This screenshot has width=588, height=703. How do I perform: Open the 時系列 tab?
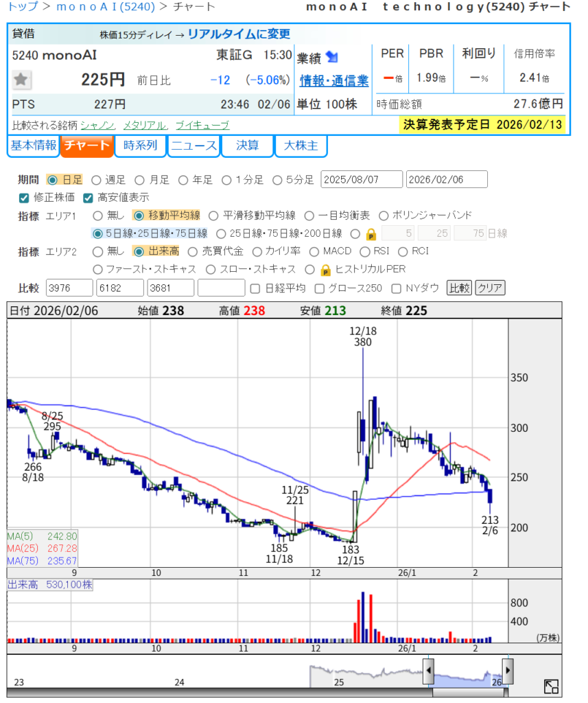click(140, 146)
